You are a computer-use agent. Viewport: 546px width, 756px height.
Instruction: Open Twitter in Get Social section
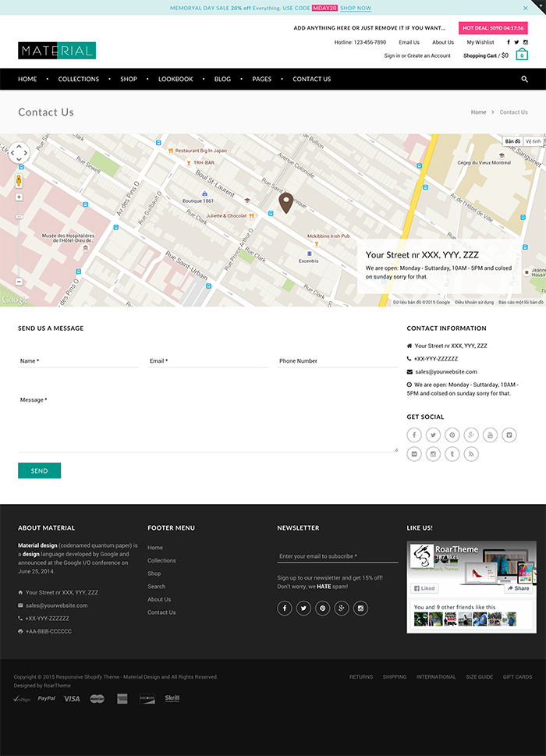tap(433, 435)
